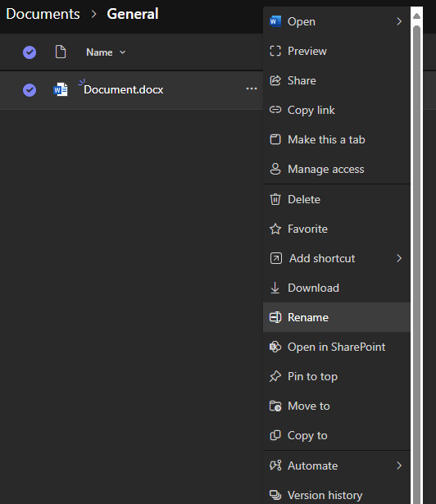Expand the Add shortcut submenu arrow
This screenshot has height=504, width=436.
pyautogui.click(x=399, y=258)
